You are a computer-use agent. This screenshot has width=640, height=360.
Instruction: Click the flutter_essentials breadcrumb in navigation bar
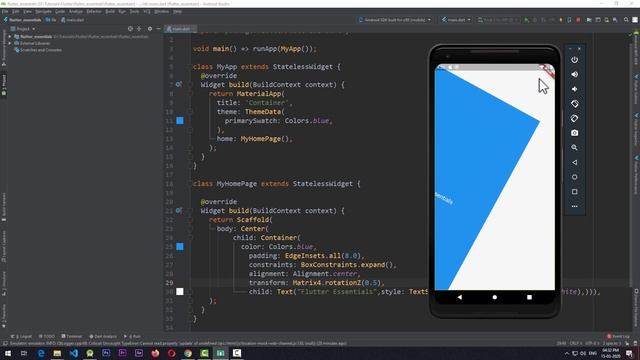[22, 20]
